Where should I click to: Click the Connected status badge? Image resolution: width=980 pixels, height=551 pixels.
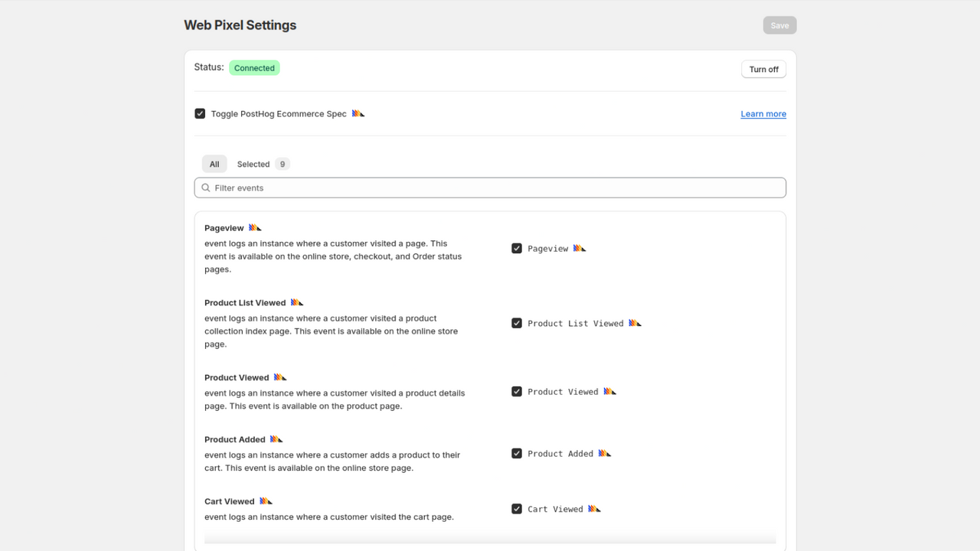click(x=254, y=68)
